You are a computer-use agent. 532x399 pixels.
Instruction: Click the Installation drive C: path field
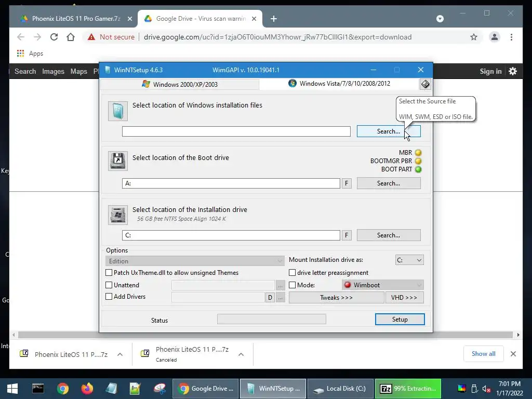coord(231,235)
